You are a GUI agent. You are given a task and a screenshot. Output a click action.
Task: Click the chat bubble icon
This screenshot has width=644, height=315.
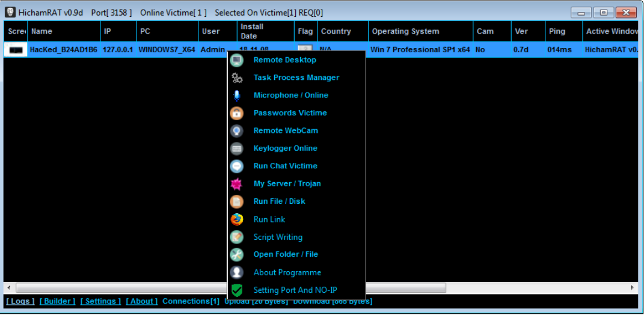click(x=236, y=166)
